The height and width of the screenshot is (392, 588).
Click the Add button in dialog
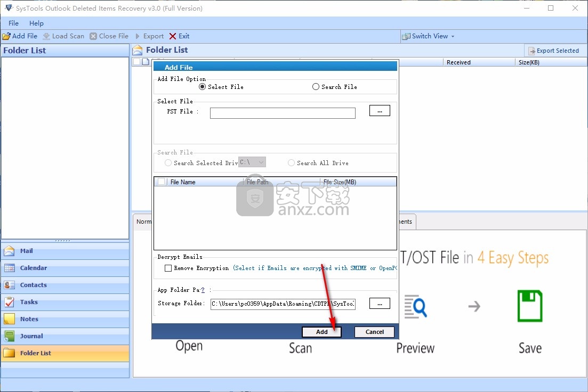tap(321, 332)
